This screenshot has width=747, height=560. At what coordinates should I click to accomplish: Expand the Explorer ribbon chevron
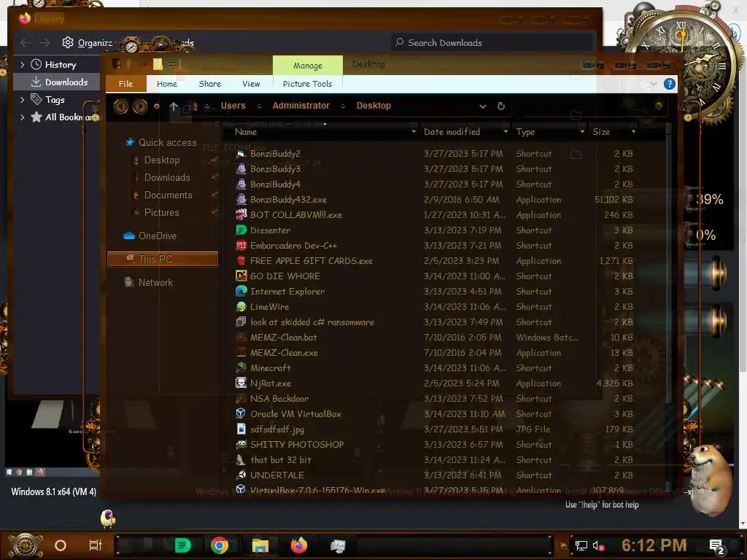tap(654, 85)
